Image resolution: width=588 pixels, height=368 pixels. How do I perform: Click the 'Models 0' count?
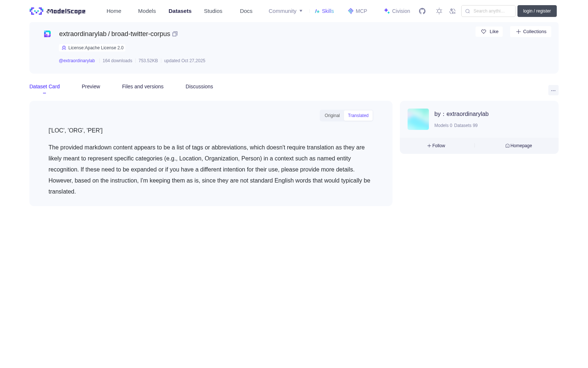click(443, 125)
